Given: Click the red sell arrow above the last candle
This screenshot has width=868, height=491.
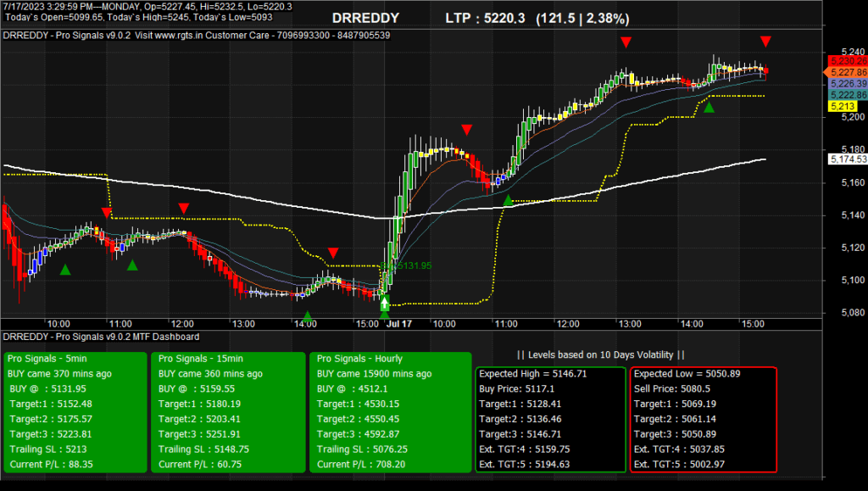Looking at the screenshot, I should click(x=765, y=42).
